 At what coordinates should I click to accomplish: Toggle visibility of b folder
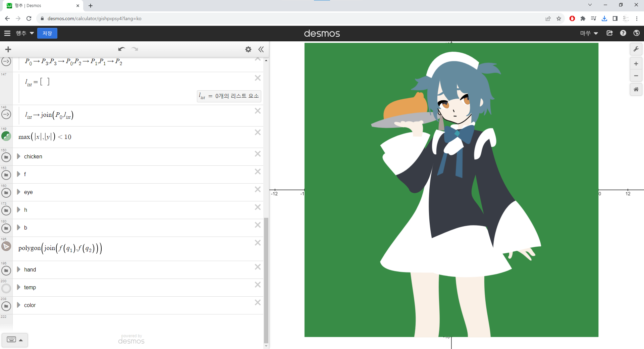point(6,228)
